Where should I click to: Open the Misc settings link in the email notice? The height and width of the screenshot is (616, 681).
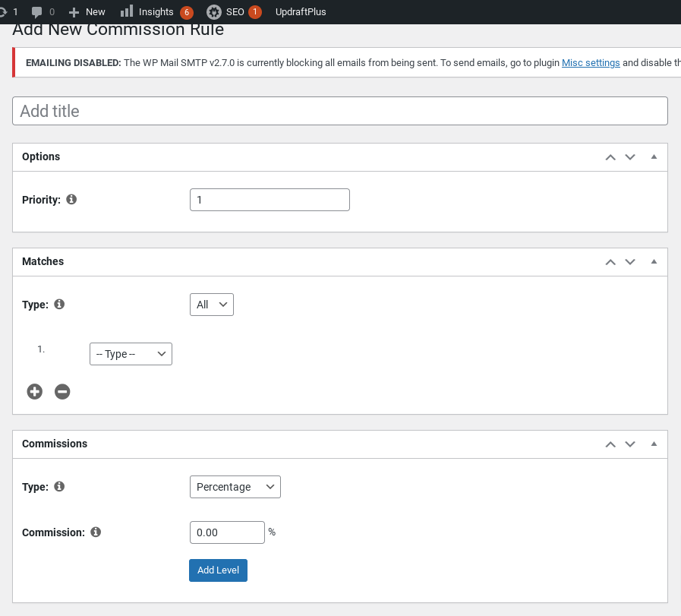click(591, 62)
